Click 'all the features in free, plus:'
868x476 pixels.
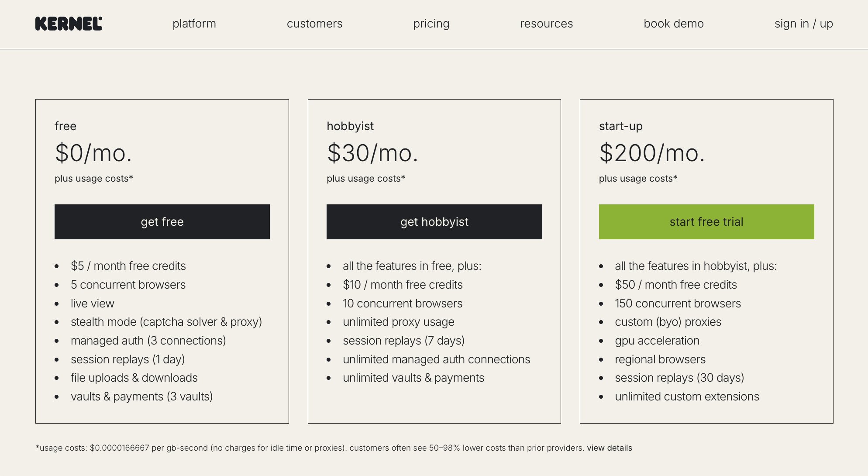point(412,266)
